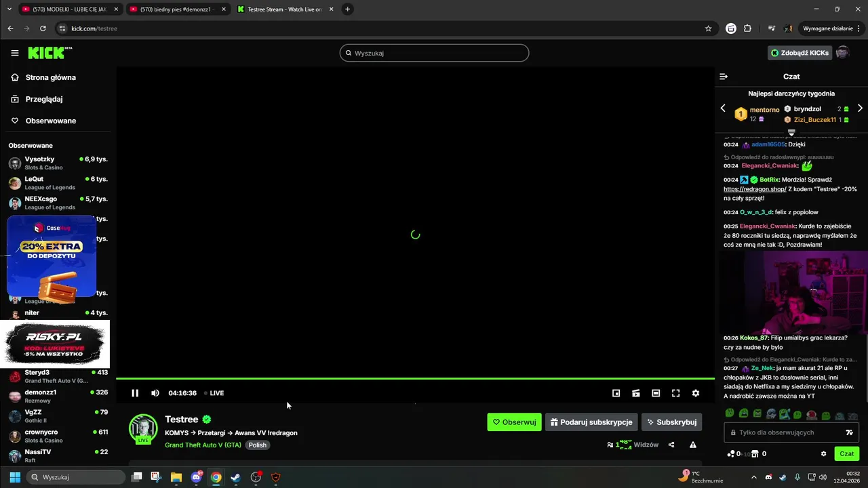Screen dimensions: 868x488
Task: Open LeQut's channel in the sidebar
Action: [x=58, y=183]
